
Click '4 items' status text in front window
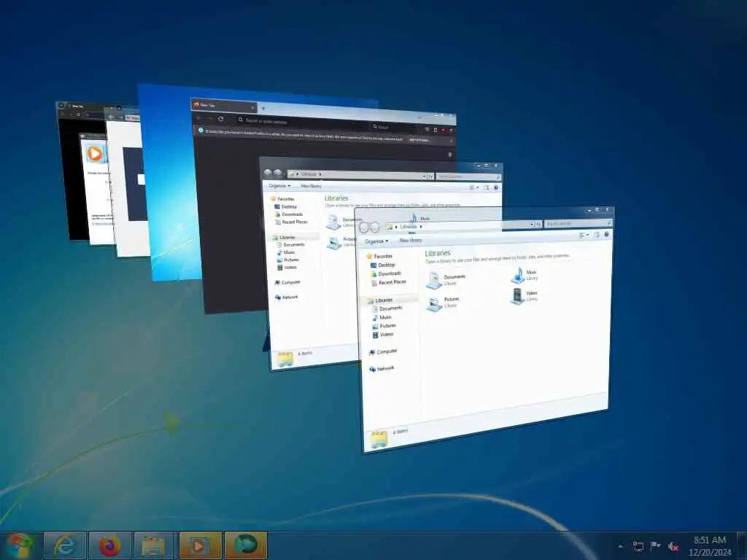pyautogui.click(x=400, y=432)
